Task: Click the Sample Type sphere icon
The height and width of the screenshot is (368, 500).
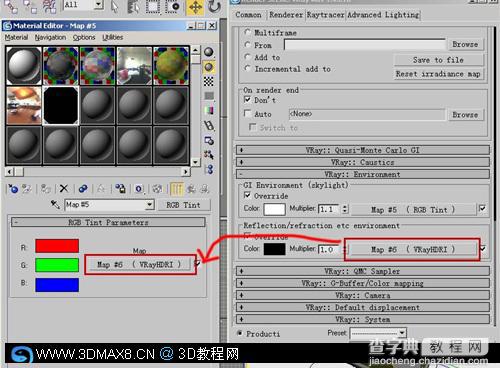Action: coord(209,52)
